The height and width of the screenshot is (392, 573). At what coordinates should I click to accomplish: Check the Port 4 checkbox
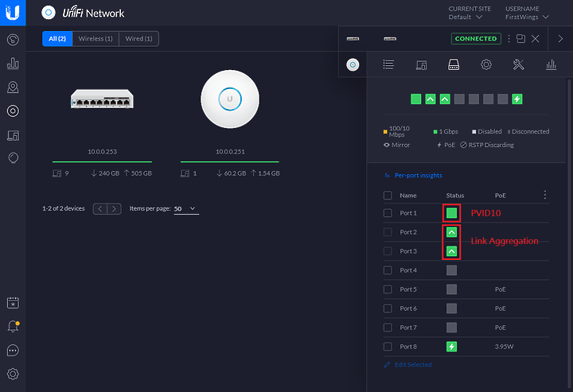coord(388,270)
